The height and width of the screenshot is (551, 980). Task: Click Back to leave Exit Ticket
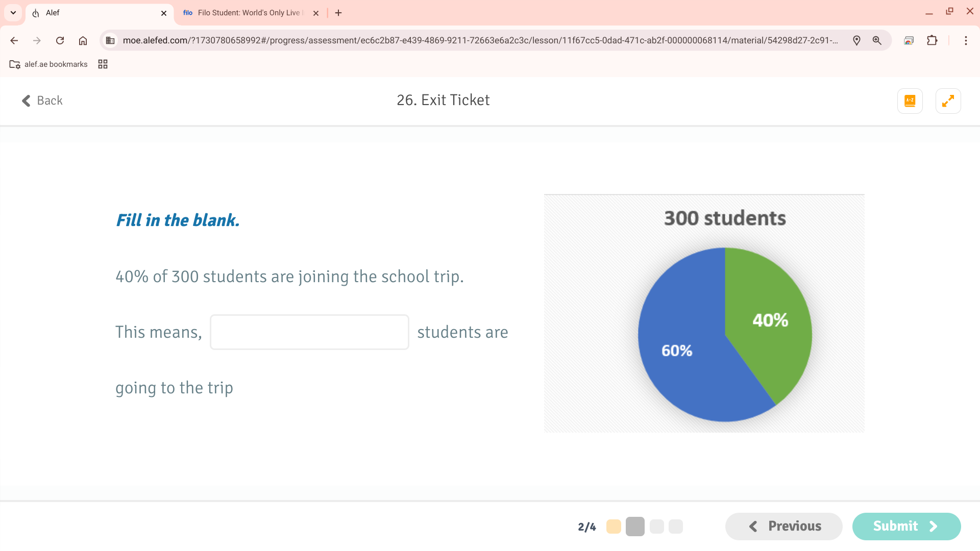(42, 101)
